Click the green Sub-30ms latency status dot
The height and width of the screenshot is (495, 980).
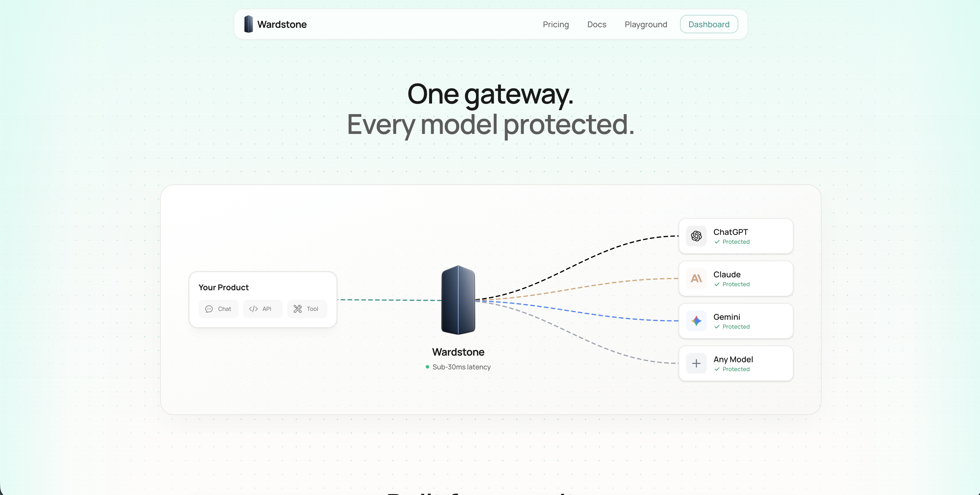(427, 367)
